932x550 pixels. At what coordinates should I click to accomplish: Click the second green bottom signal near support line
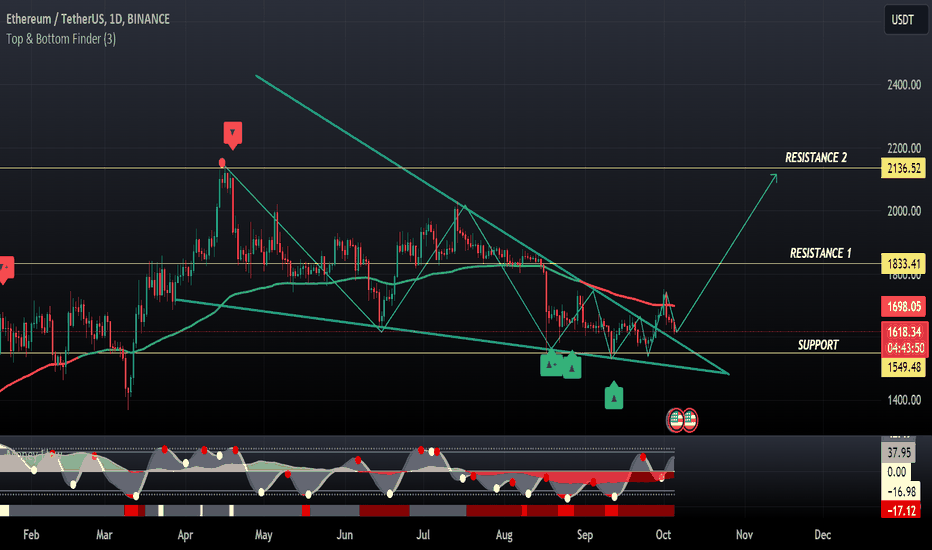[572, 365]
